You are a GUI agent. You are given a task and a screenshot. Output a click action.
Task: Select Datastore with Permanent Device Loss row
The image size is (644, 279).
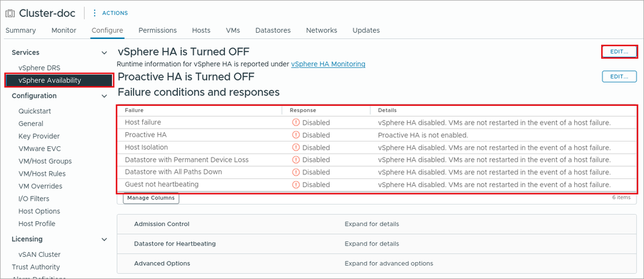tap(186, 160)
